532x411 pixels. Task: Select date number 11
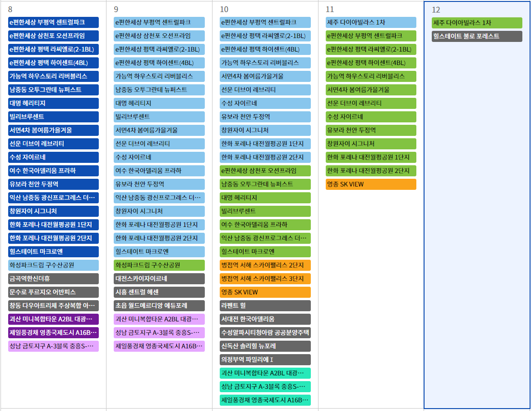coord(330,10)
